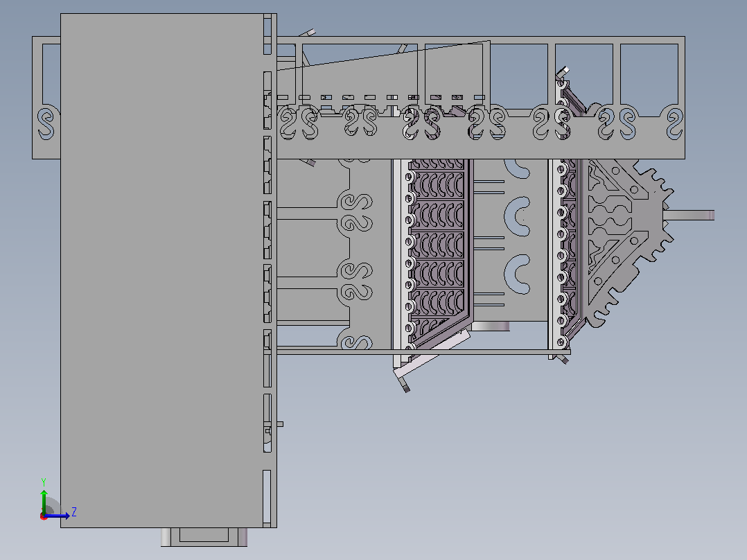The image size is (747, 560).
Task: Click the red origin dot of the triad
Action: (44, 516)
